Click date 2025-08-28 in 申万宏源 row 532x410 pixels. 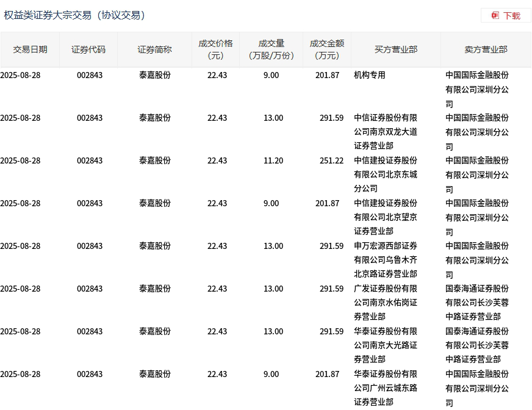[x=20, y=246]
